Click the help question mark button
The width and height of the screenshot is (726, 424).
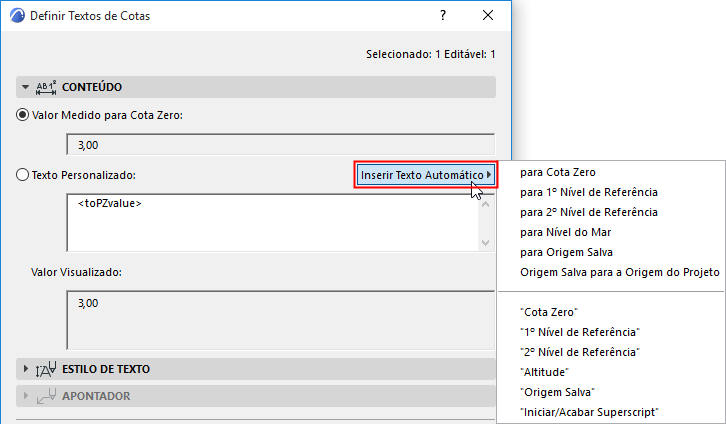(x=443, y=16)
